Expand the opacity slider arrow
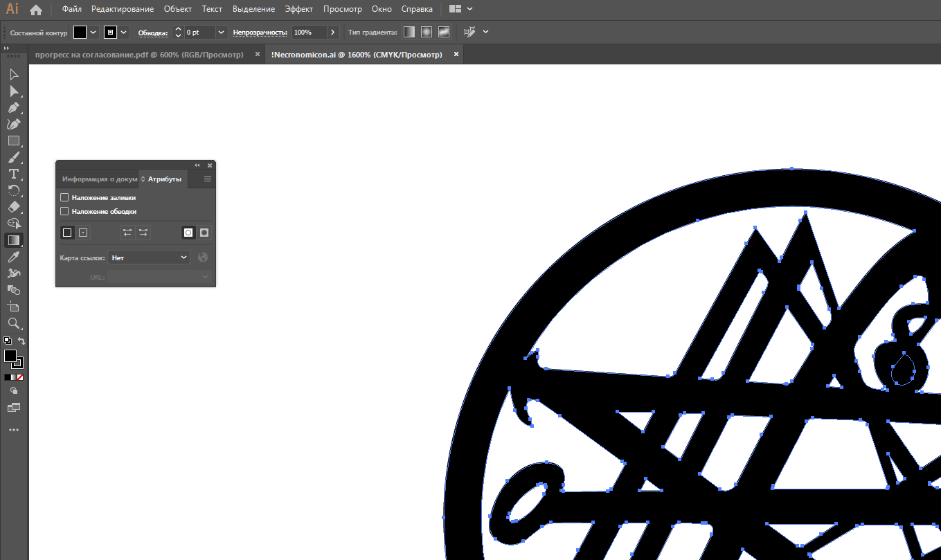This screenshot has width=941, height=560. [333, 32]
